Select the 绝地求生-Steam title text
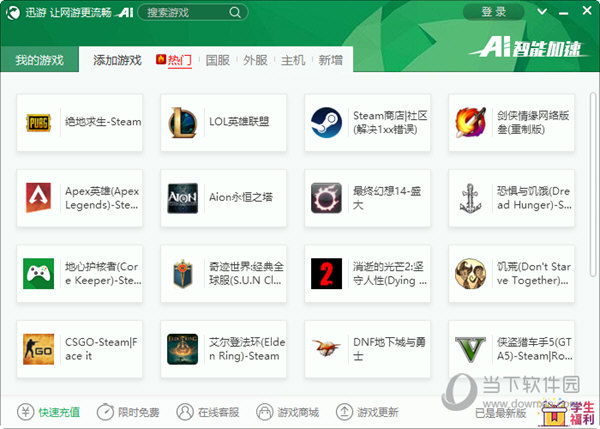This screenshot has width=600, height=429. pos(103,122)
